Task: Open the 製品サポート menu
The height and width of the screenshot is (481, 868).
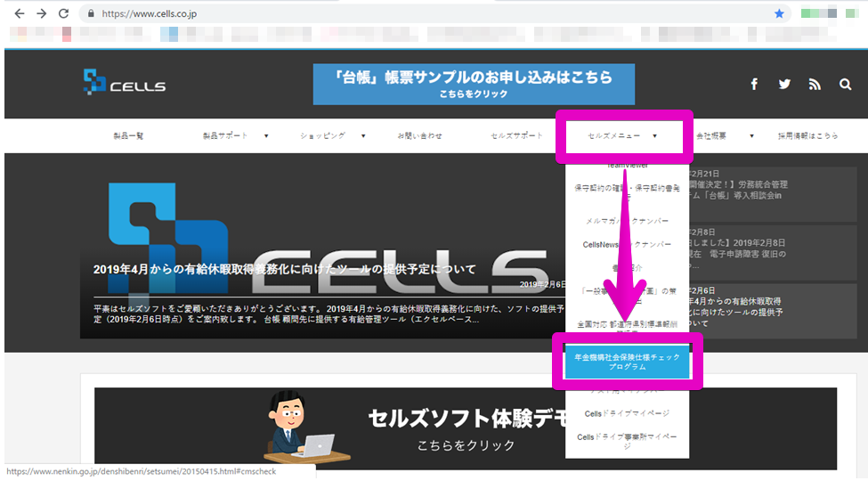Action: [225, 135]
